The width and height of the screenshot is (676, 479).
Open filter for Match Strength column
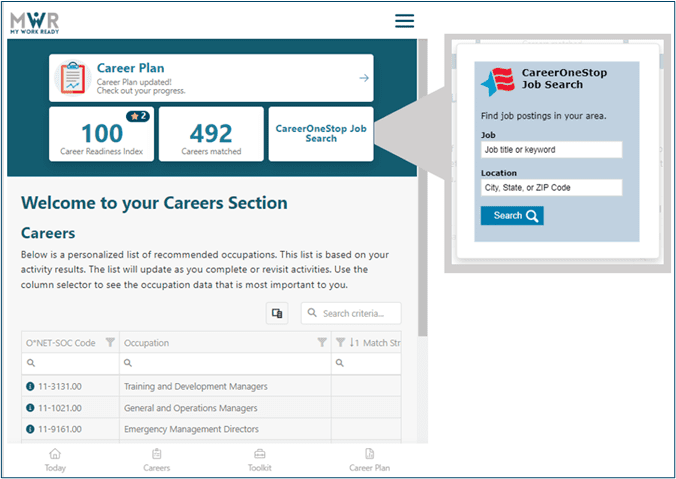(340, 343)
